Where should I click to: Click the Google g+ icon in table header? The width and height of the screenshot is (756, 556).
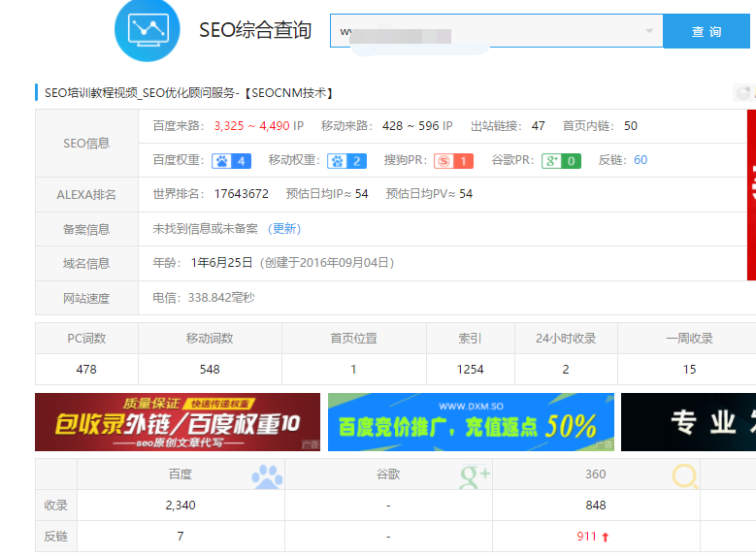click(x=475, y=475)
